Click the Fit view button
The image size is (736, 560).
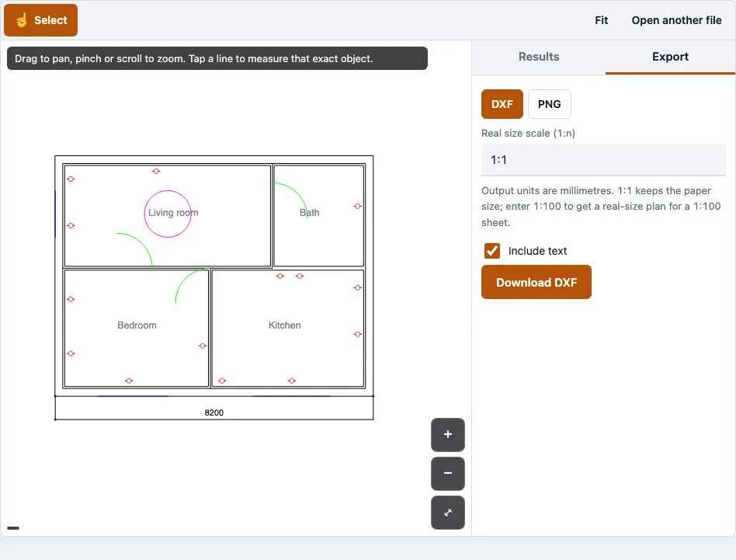click(601, 20)
